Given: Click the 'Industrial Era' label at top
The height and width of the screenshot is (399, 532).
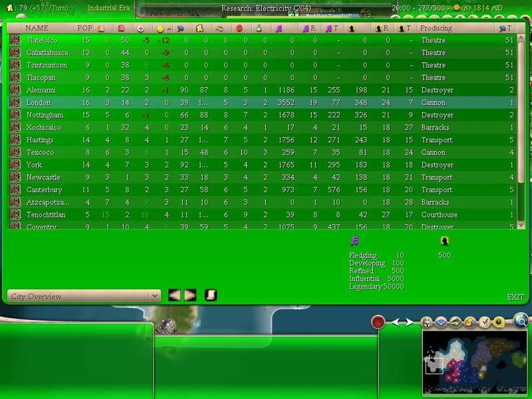Looking at the screenshot, I should (108, 8).
